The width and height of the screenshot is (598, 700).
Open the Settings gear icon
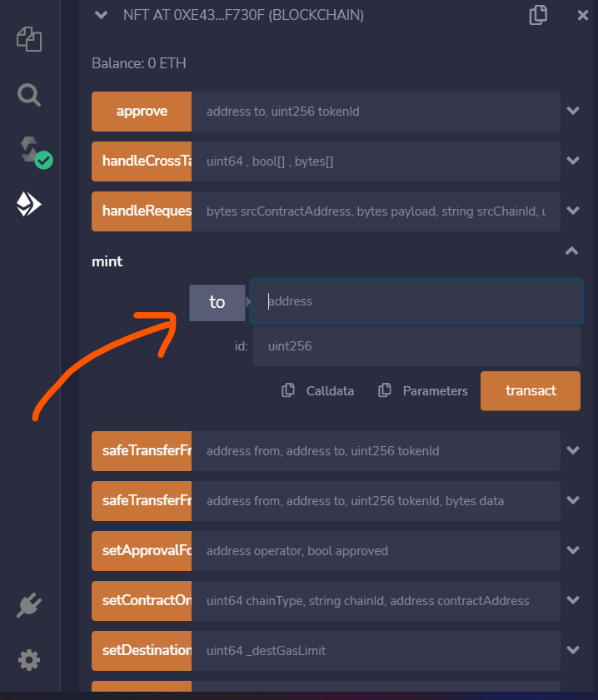28,659
